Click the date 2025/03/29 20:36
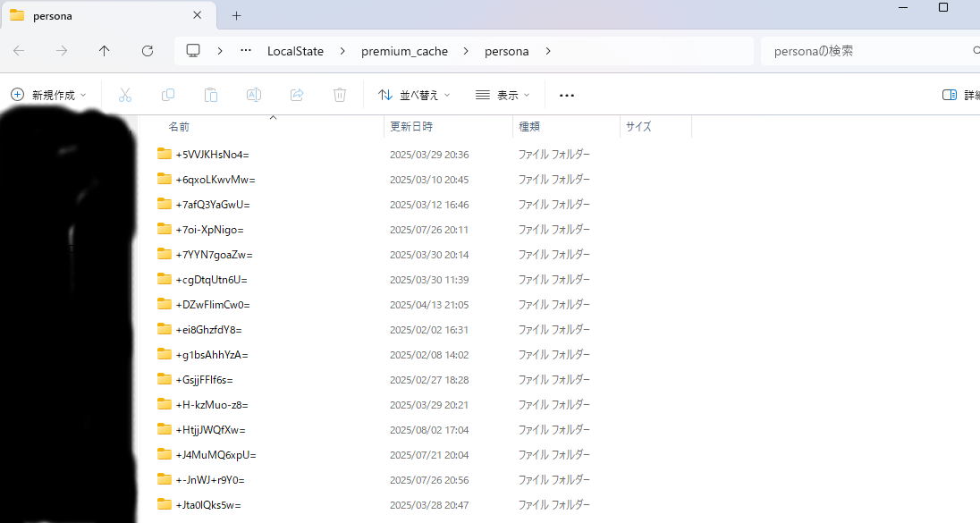The image size is (980, 523). point(429,155)
